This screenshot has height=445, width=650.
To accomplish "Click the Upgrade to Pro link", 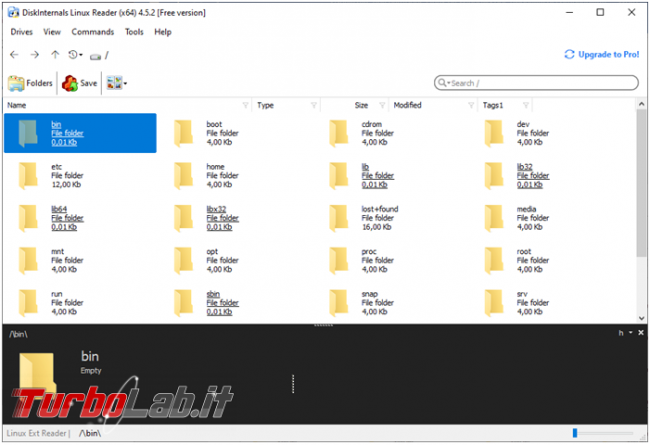I will coord(602,55).
